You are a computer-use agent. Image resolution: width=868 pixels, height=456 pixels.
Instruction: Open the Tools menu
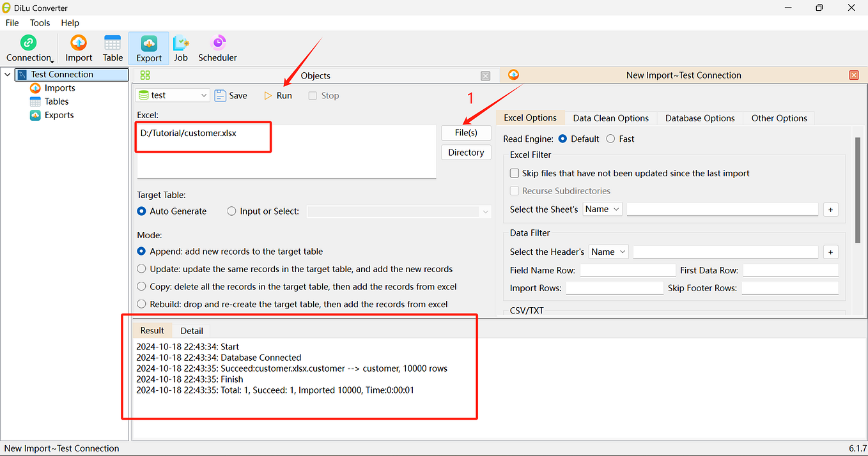[x=40, y=22]
